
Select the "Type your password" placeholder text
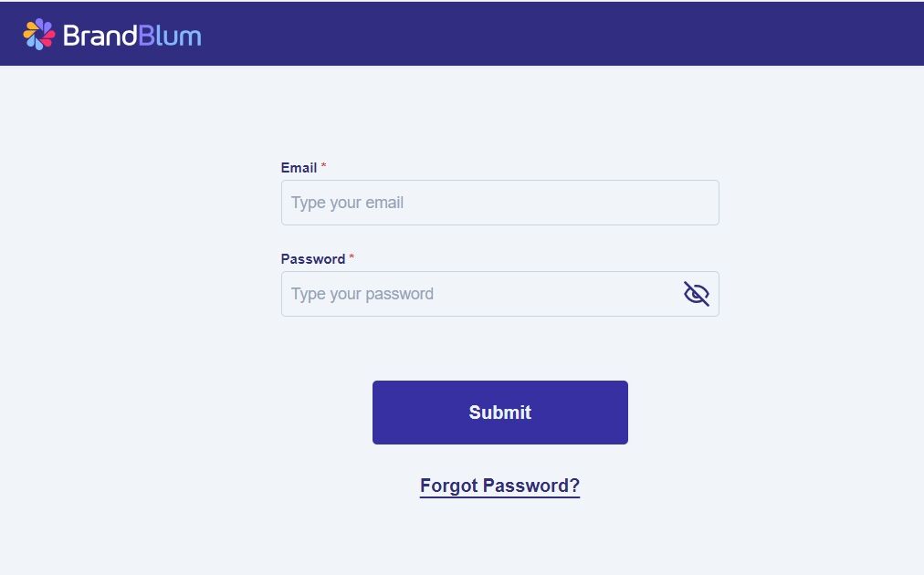[362, 294]
